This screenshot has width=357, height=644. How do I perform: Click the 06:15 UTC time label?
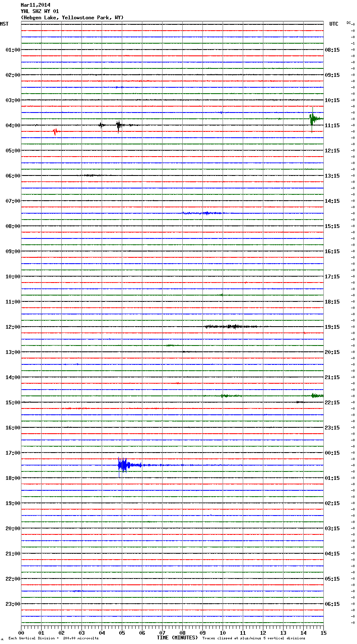(x=332, y=604)
